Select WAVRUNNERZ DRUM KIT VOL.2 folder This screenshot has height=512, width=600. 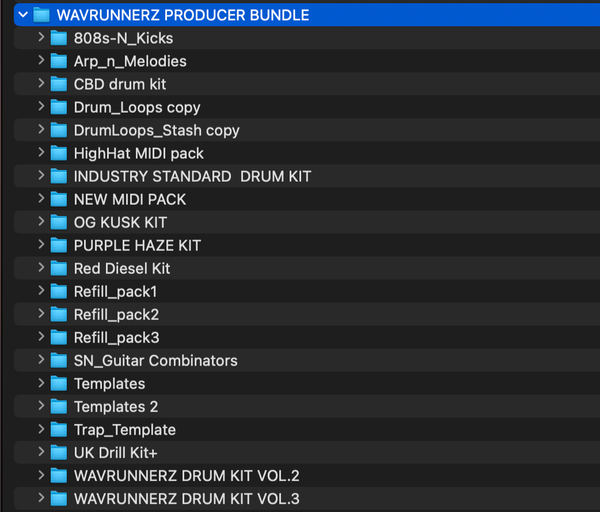click(x=186, y=475)
